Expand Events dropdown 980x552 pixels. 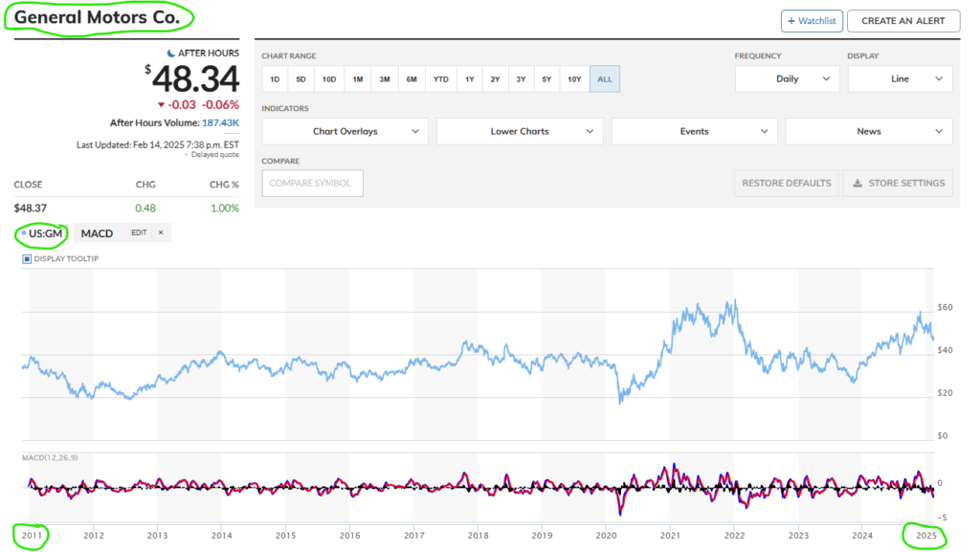tap(695, 131)
